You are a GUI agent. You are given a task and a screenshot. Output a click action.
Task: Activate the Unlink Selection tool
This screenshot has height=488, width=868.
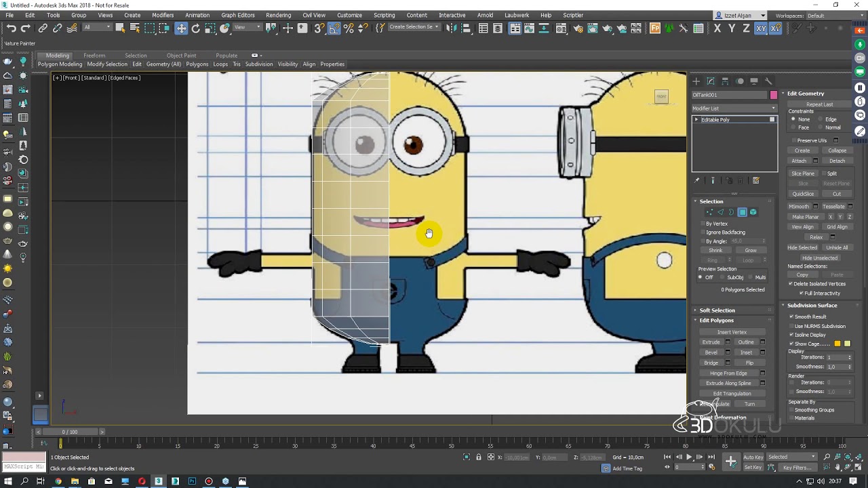point(57,28)
